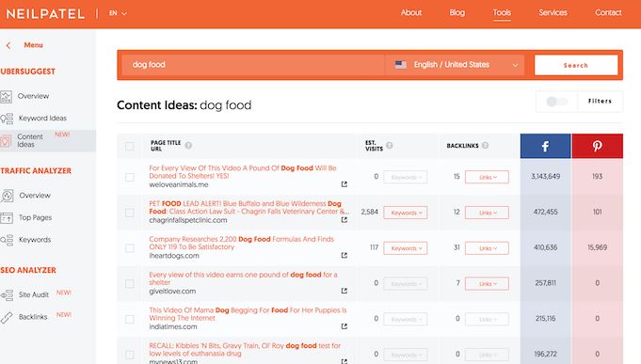
Task: Open the 'PET FOOD LEAD ALERT' article link
Action: (248, 208)
